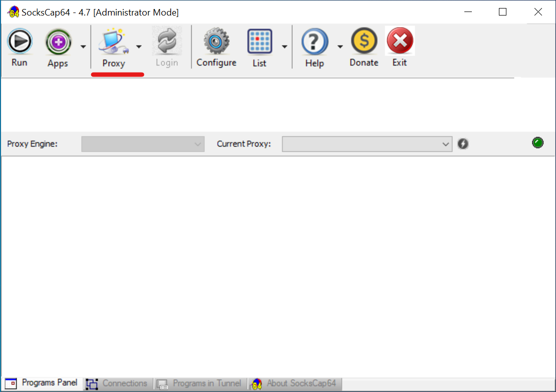Click the lightning proxy test icon
This screenshot has width=556, height=392.
click(463, 144)
